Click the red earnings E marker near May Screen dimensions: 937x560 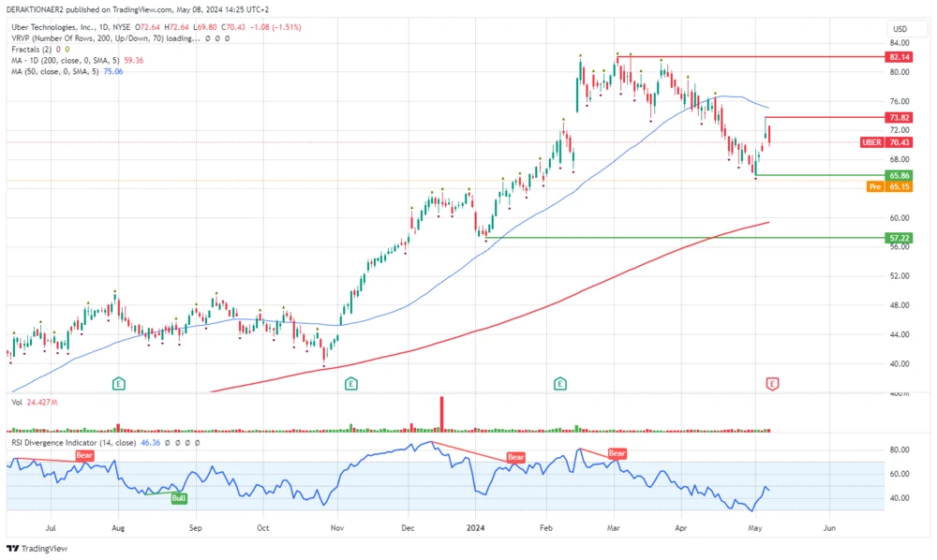(x=772, y=384)
